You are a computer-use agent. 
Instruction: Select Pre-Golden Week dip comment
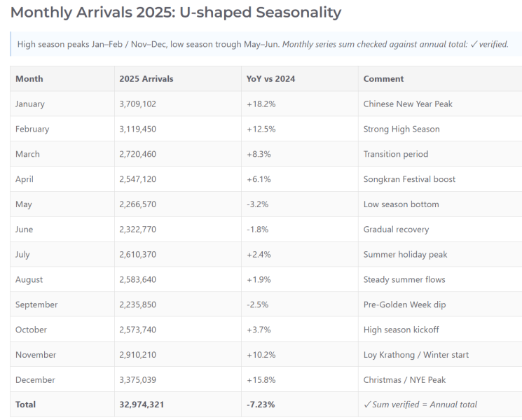[404, 304]
